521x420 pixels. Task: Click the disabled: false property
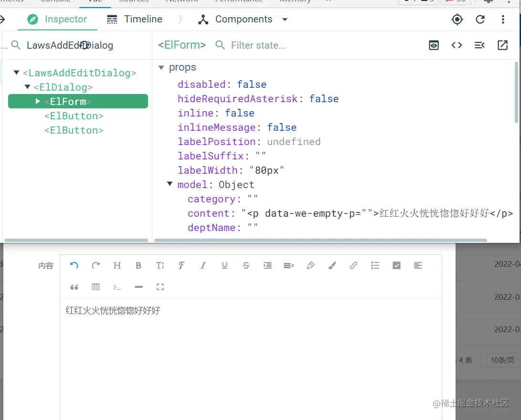[222, 84]
